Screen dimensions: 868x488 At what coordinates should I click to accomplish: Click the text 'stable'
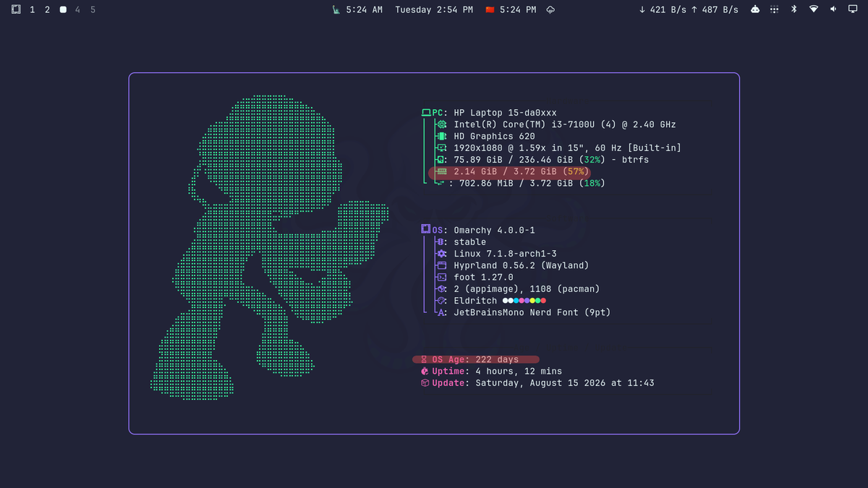470,241
